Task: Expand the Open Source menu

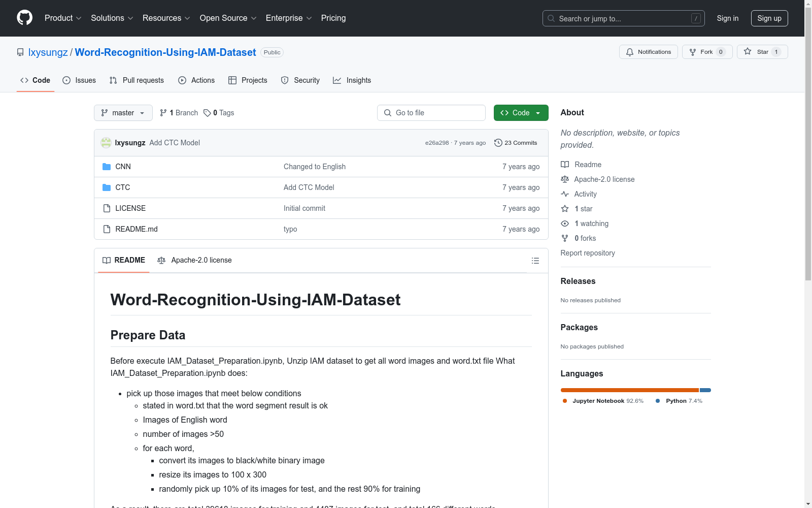Action: click(228, 18)
